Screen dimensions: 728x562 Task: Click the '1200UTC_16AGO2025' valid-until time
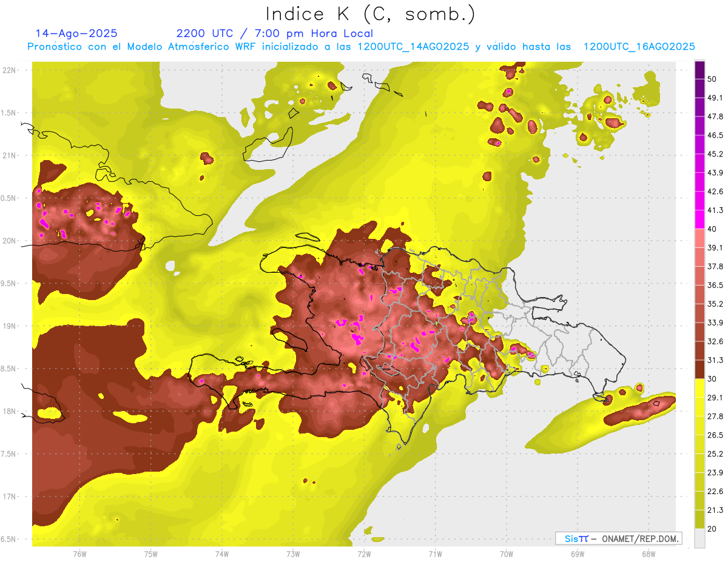pyautogui.click(x=639, y=47)
